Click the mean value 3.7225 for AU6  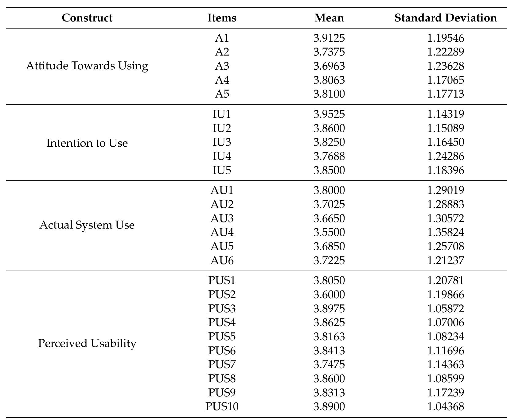click(x=329, y=260)
